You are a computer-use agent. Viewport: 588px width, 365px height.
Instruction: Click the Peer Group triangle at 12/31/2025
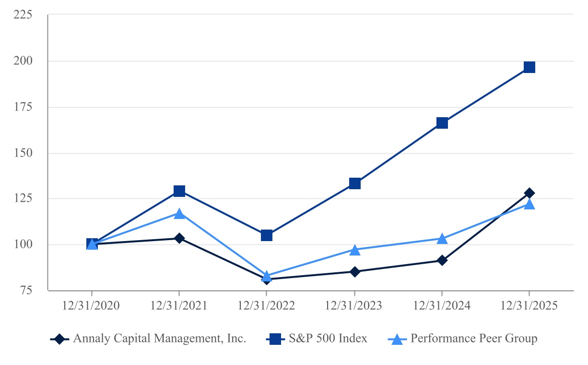coord(529,204)
